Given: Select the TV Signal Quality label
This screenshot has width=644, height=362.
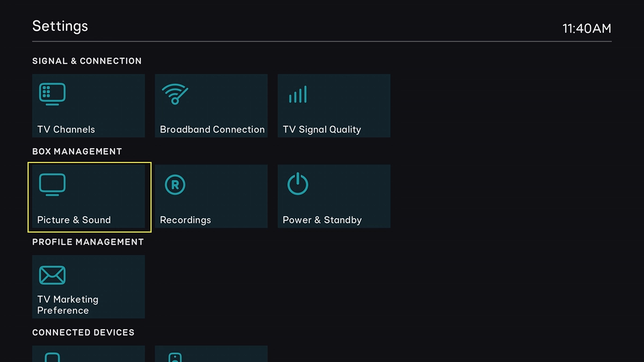Looking at the screenshot, I should tap(321, 129).
